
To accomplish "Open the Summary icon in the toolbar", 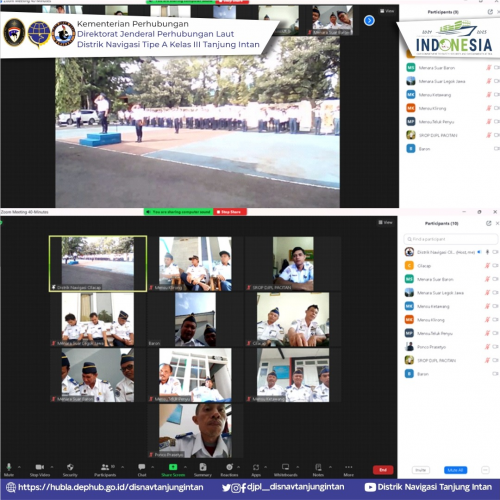I will pyautogui.click(x=203, y=467).
